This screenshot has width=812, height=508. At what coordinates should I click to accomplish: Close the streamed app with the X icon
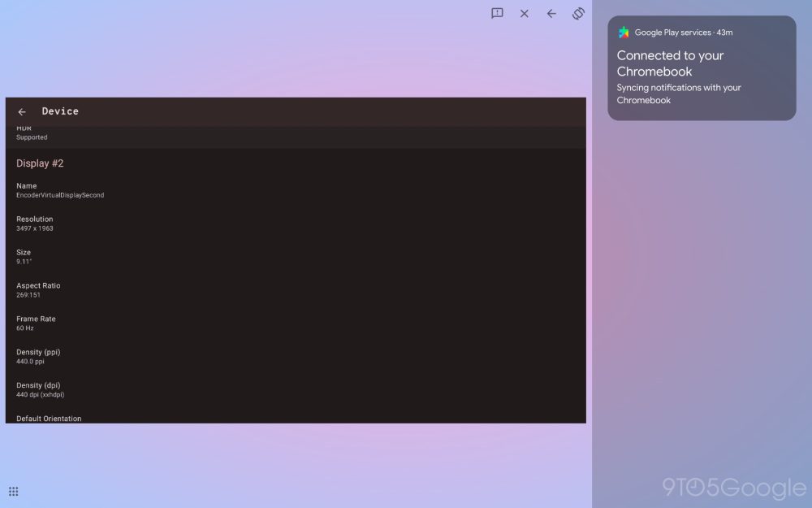[x=525, y=13]
